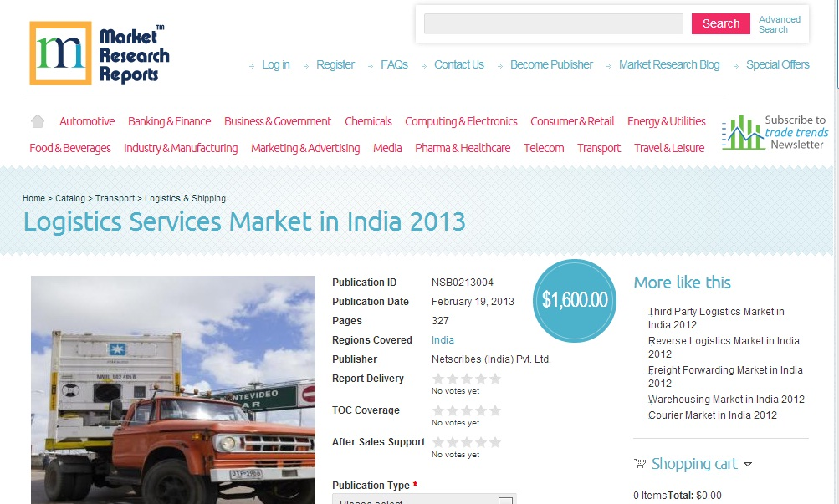
Task: Select the Pharma & Healthcare category
Action: (463, 148)
